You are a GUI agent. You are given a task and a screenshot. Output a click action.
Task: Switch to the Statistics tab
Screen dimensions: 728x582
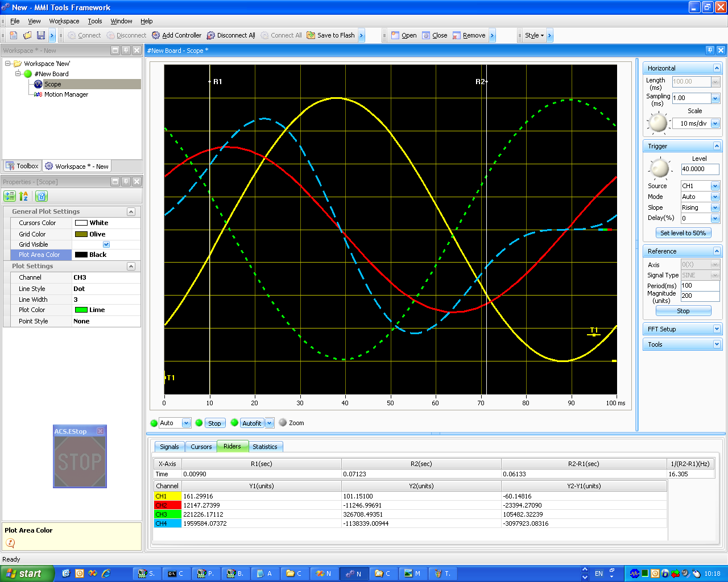pyautogui.click(x=265, y=447)
